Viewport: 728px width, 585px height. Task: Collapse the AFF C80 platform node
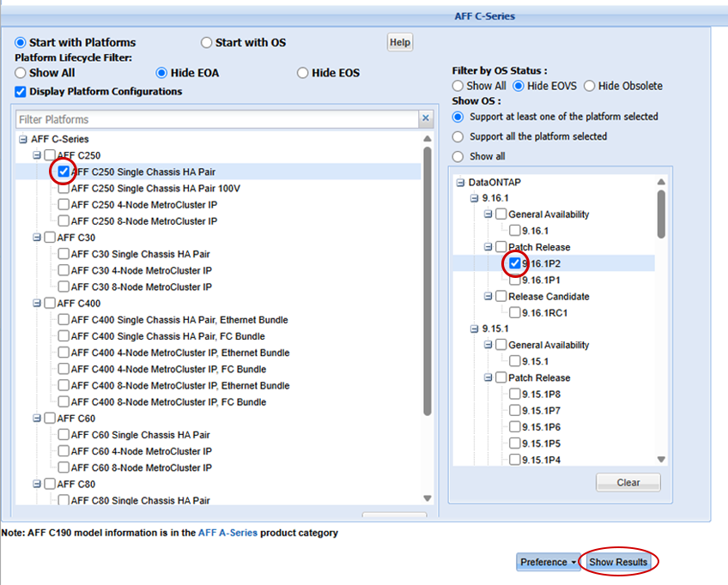click(x=37, y=484)
